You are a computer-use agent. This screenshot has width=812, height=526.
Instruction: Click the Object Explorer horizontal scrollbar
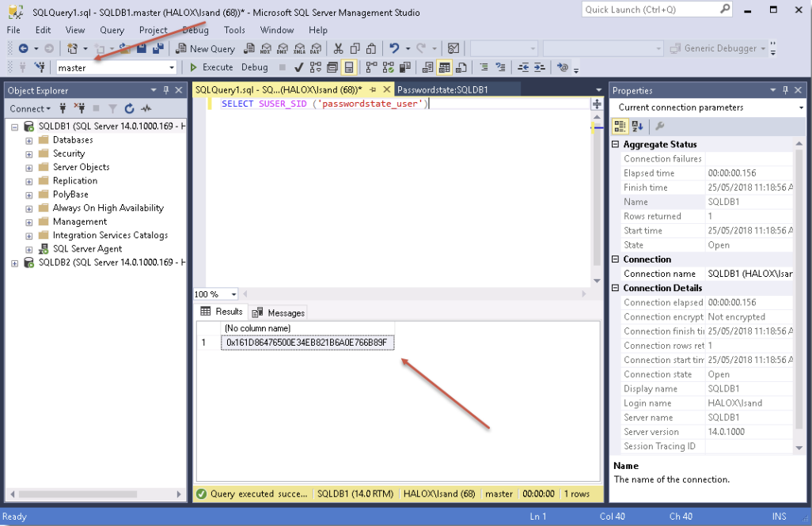(95, 494)
